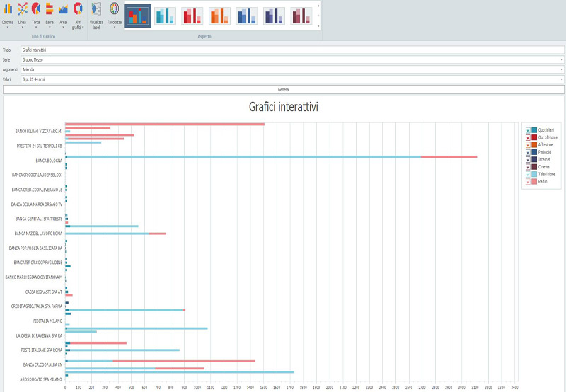This screenshot has width=566, height=392.
Task: Click the Out of Home legend checkbox
Action: click(528, 137)
